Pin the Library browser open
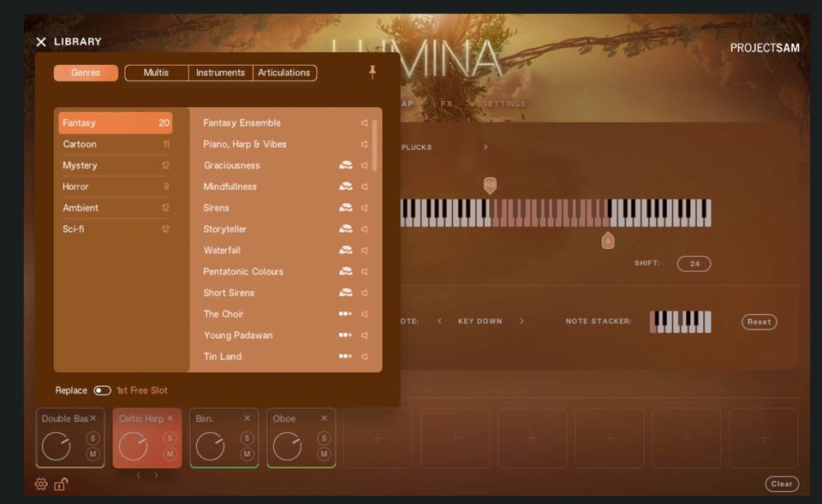This screenshot has width=822, height=504. (x=372, y=72)
